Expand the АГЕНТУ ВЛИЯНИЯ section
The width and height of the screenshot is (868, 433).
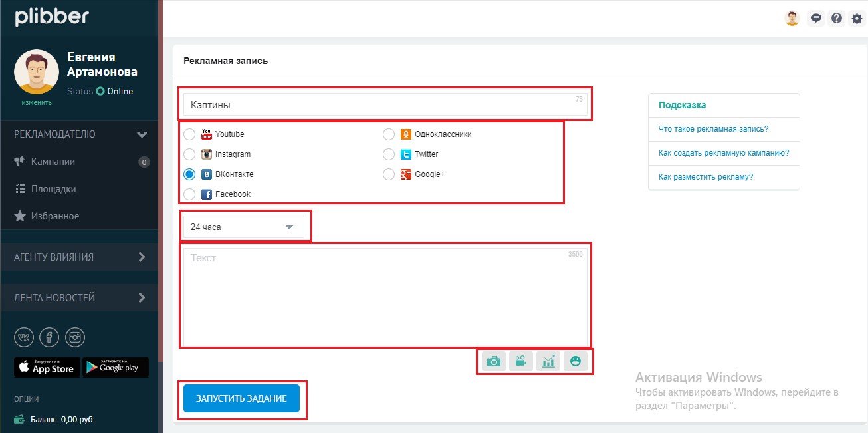click(x=80, y=257)
